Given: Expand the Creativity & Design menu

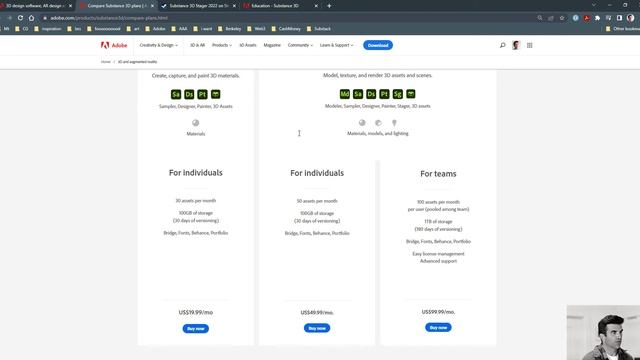Looking at the screenshot, I should pyautogui.click(x=159, y=45).
